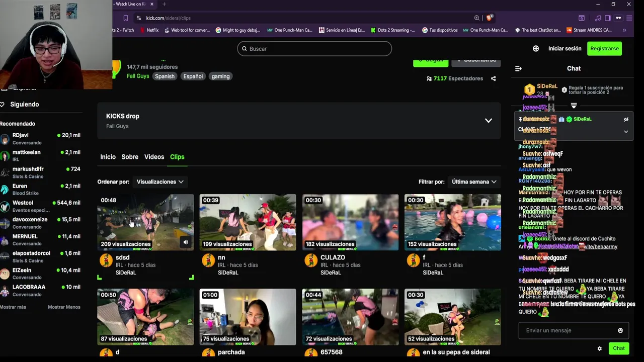The width and height of the screenshot is (644, 362).
Task: Click the kick.com address bar URL
Action: click(x=168, y=18)
